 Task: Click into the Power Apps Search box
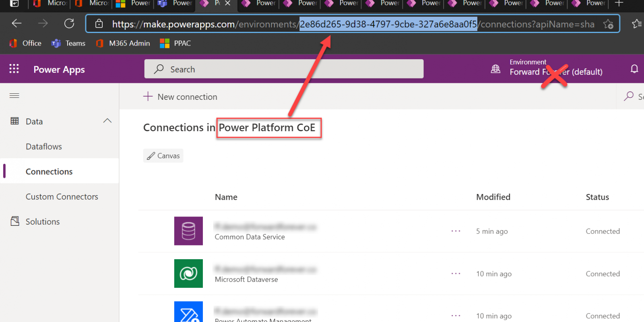click(x=284, y=69)
